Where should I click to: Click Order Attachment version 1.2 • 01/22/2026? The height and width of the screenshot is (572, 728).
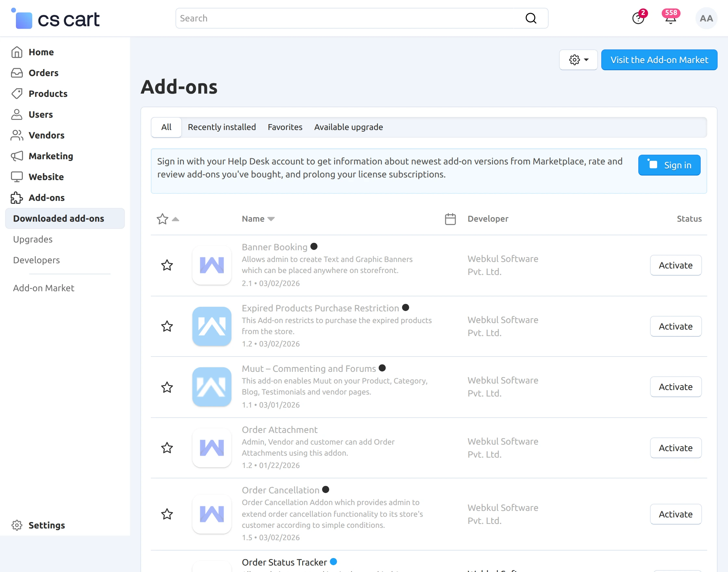[x=271, y=465]
